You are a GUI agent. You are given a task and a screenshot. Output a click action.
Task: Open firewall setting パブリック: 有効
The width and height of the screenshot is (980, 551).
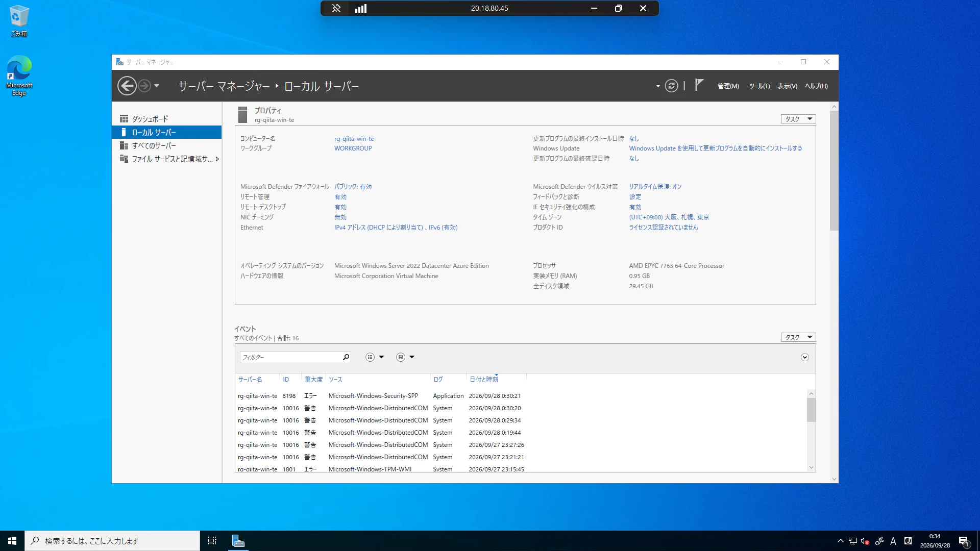click(x=353, y=187)
